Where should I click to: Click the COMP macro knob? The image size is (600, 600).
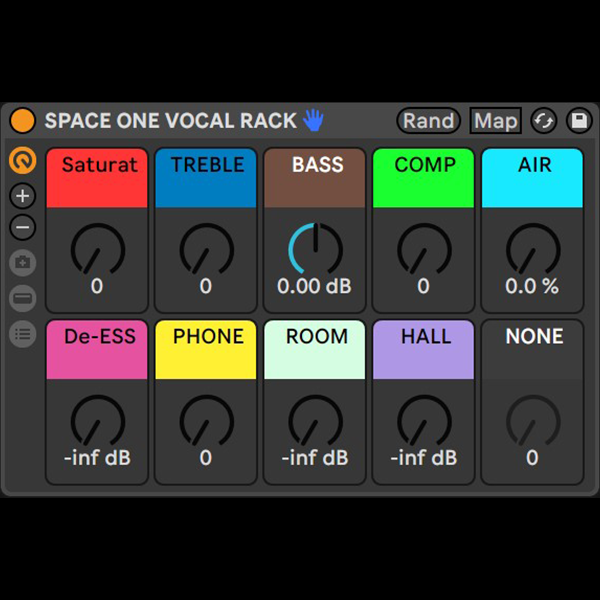pyautogui.click(x=424, y=249)
